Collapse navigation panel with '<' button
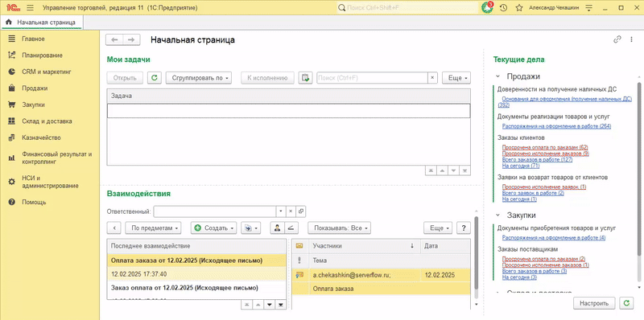The image size is (644, 320). click(114, 228)
